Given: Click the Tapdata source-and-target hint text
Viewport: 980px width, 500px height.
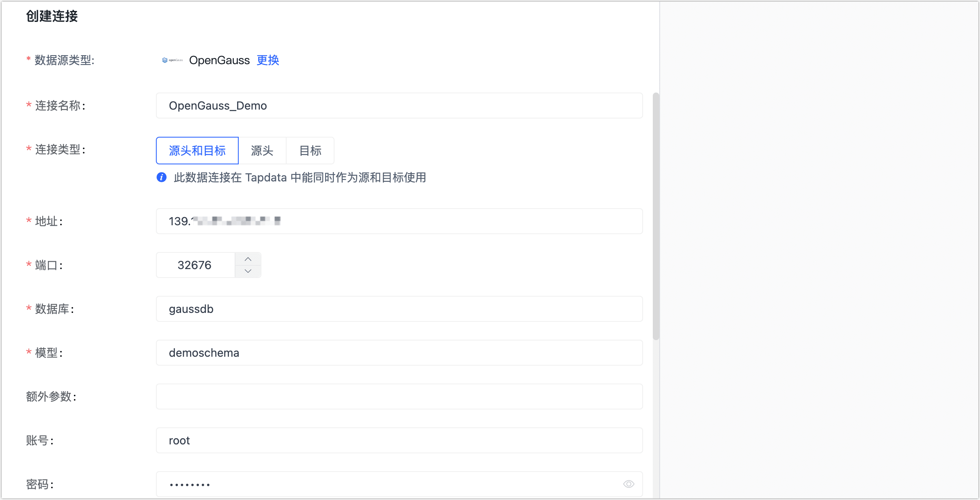Looking at the screenshot, I should pos(300,177).
